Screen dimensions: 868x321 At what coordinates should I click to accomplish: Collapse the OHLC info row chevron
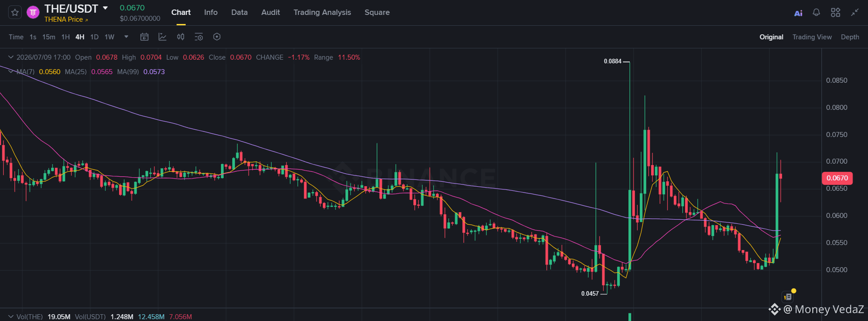click(x=11, y=57)
